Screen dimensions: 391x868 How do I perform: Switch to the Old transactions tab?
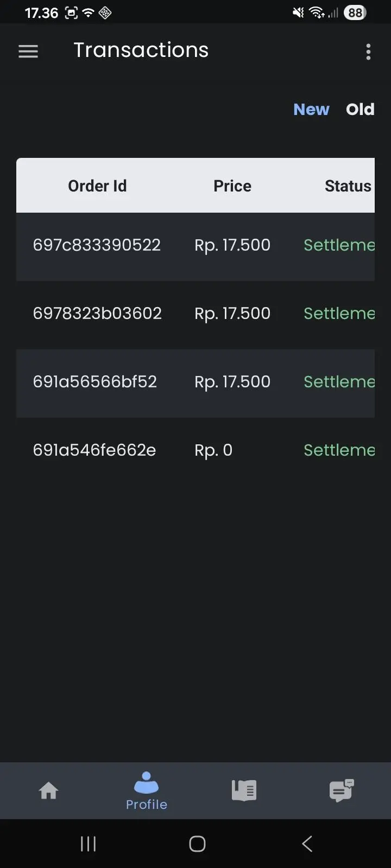point(360,110)
